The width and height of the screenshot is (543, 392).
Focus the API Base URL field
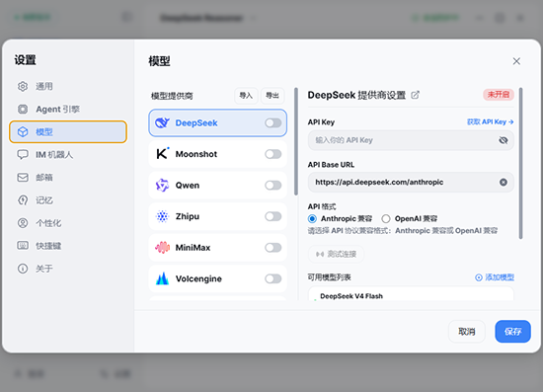click(x=411, y=182)
